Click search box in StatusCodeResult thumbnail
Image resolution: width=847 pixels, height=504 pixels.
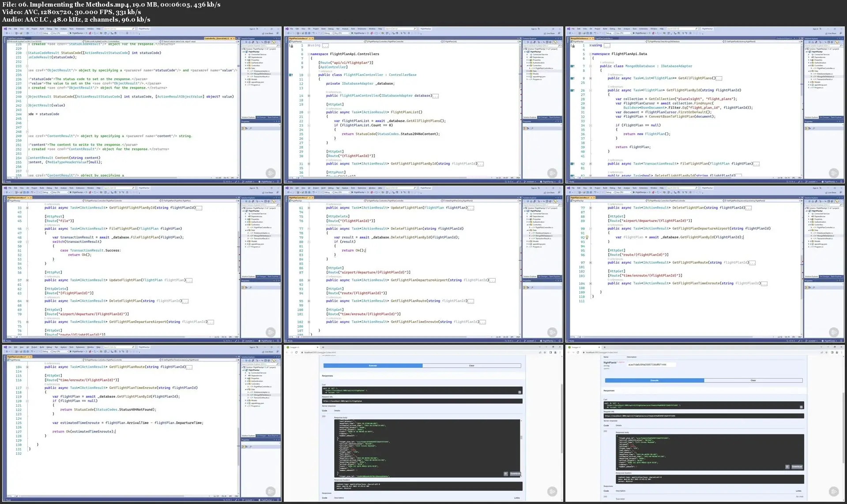pos(119,29)
